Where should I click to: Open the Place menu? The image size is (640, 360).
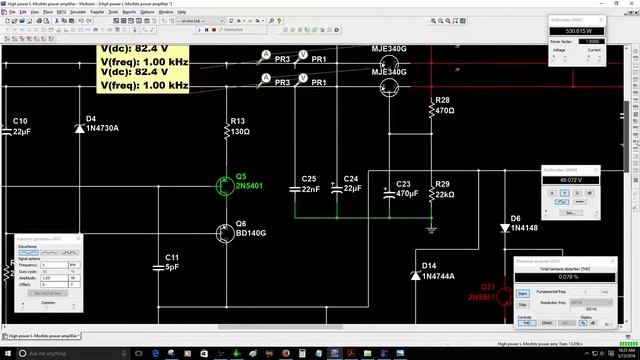[48, 12]
